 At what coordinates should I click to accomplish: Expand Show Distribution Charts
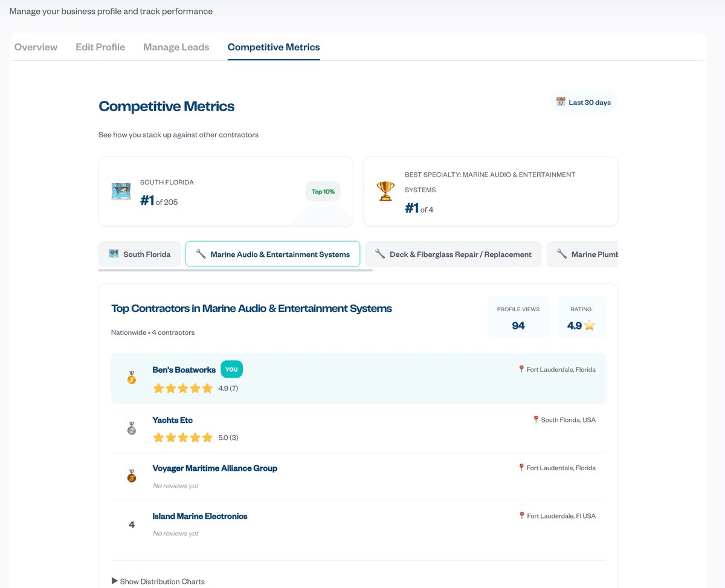158,581
